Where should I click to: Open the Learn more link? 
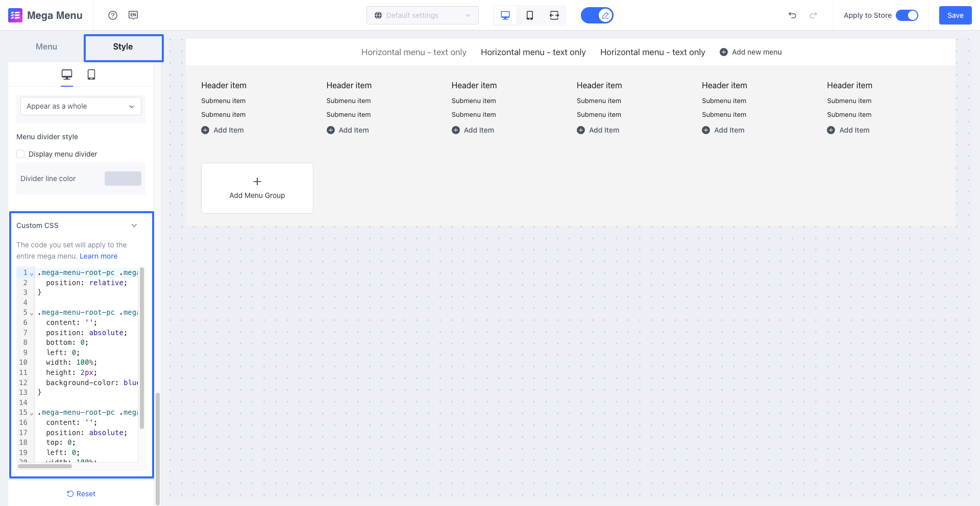click(x=99, y=256)
